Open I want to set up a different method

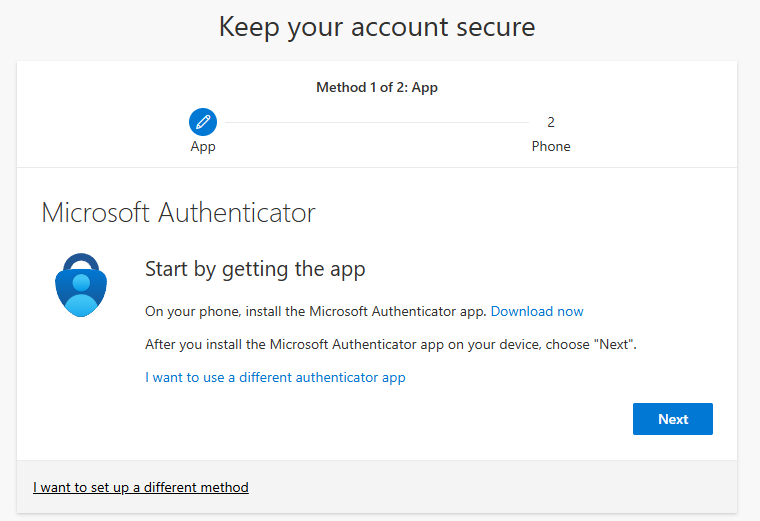pyautogui.click(x=141, y=487)
